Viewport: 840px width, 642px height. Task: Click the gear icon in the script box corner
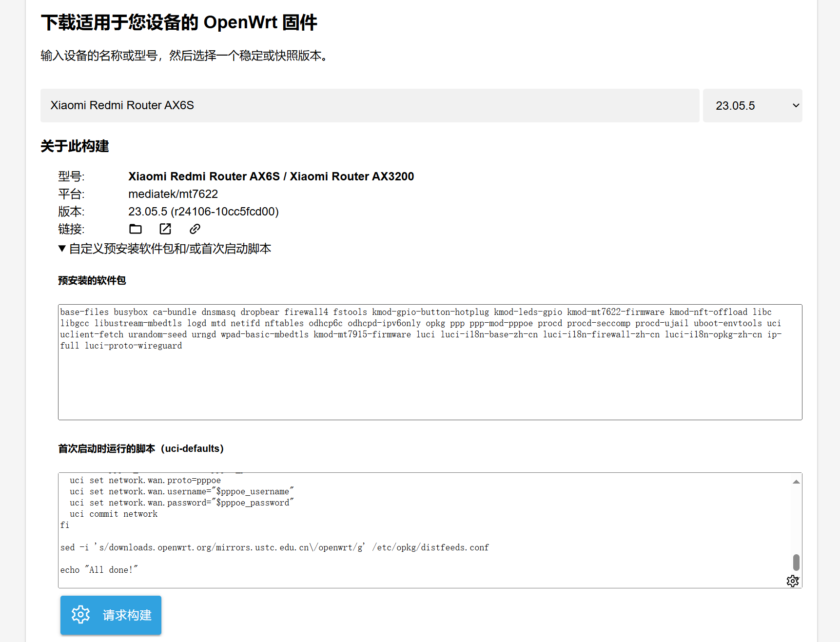pyautogui.click(x=793, y=581)
